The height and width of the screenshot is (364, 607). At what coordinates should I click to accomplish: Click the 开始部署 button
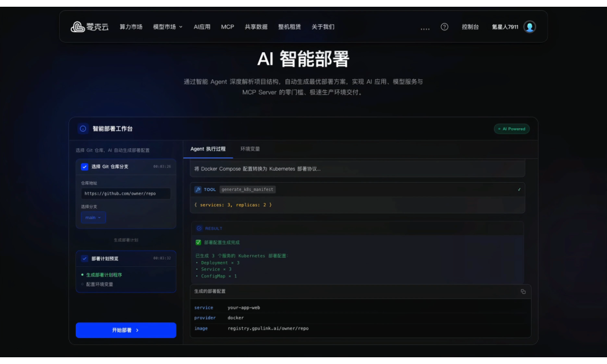125,330
